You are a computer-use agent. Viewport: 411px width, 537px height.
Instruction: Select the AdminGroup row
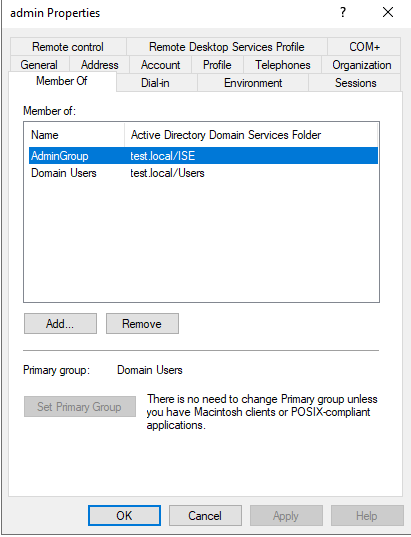[x=203, y=156]
